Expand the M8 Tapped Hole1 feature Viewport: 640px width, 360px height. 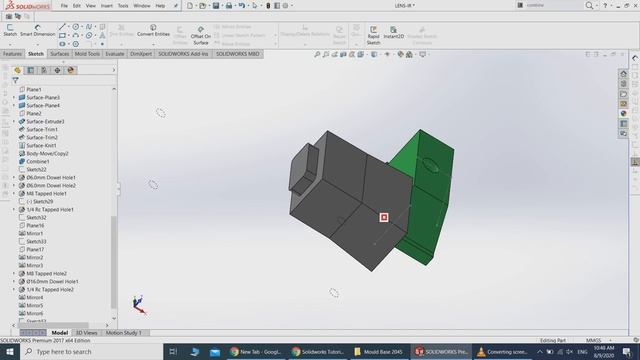click(x=13, y=193)
